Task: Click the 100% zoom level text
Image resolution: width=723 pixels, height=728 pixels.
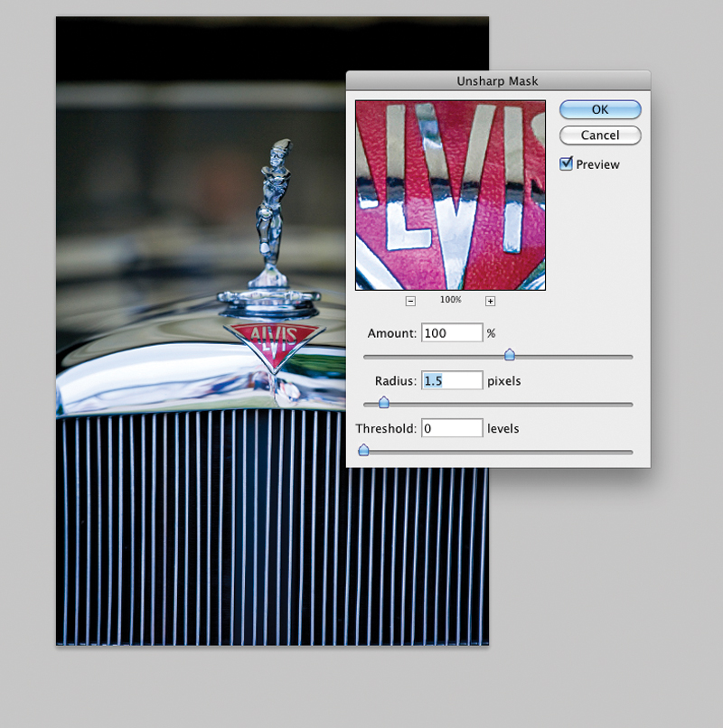Action: tap(451, 300)
